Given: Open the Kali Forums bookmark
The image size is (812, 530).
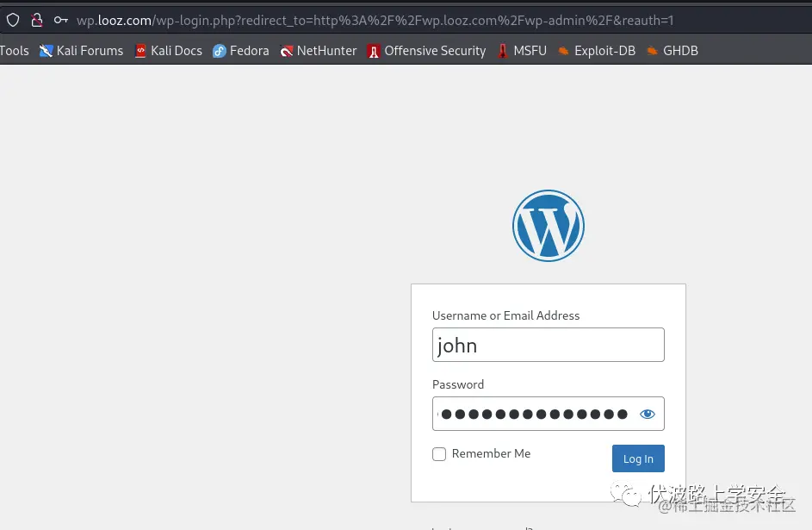Looking at the screenshot, I should (x=81, y=51).
